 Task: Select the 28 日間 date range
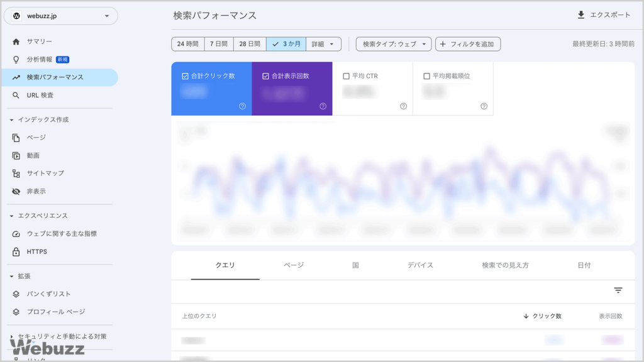[250, 44]
